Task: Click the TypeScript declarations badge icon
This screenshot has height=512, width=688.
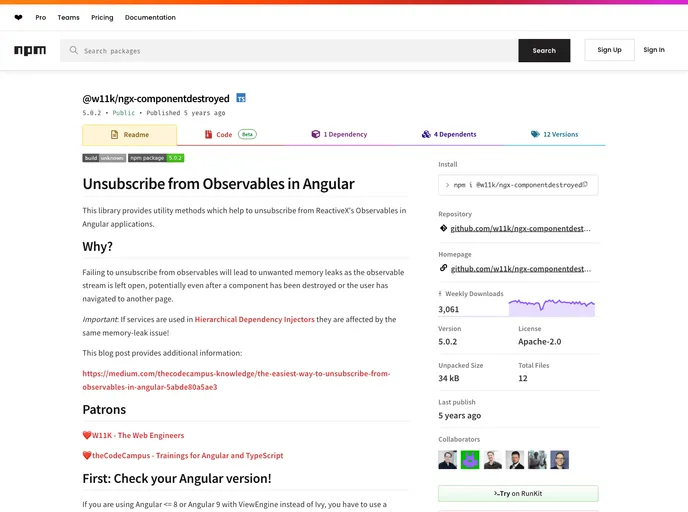Action: 241,98
